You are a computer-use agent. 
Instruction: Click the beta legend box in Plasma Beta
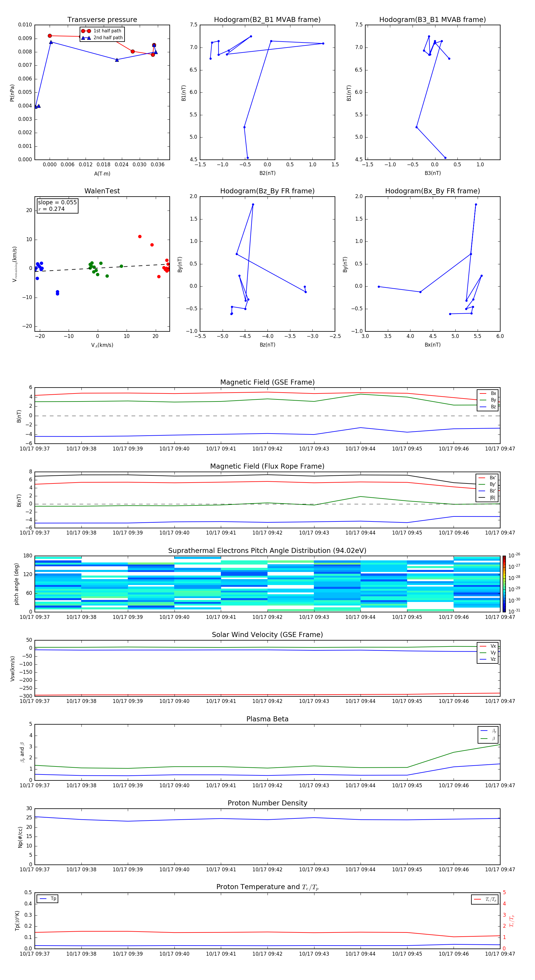coord(488,735)
